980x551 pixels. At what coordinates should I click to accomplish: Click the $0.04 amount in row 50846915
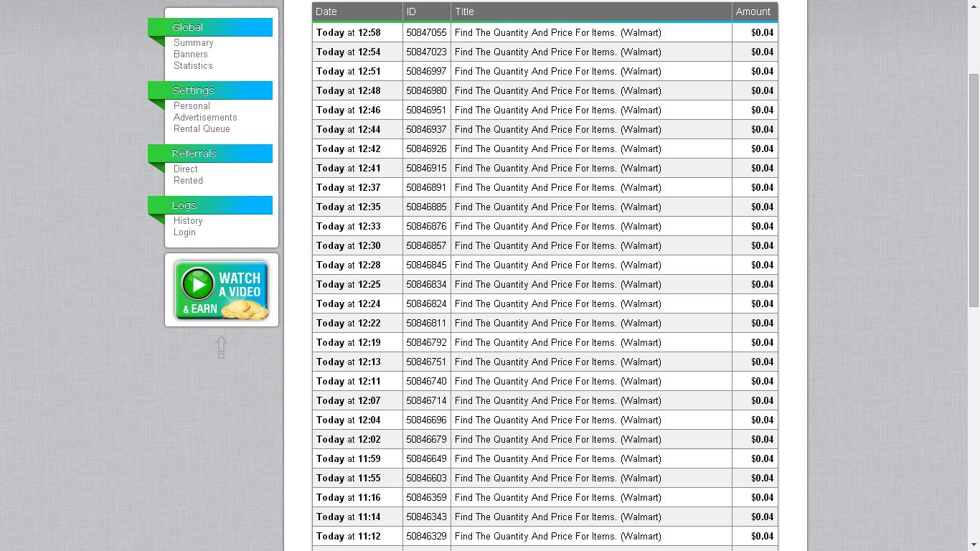(762, 168)
